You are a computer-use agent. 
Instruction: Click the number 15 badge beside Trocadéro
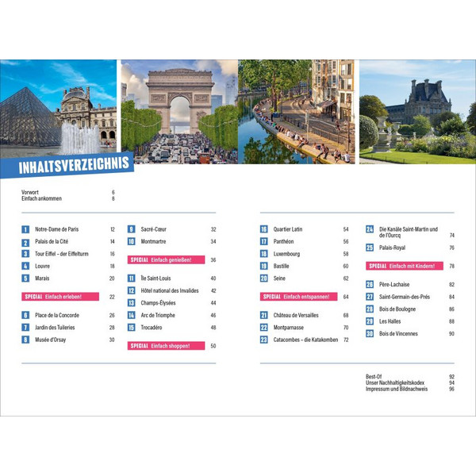click(131, 328)
